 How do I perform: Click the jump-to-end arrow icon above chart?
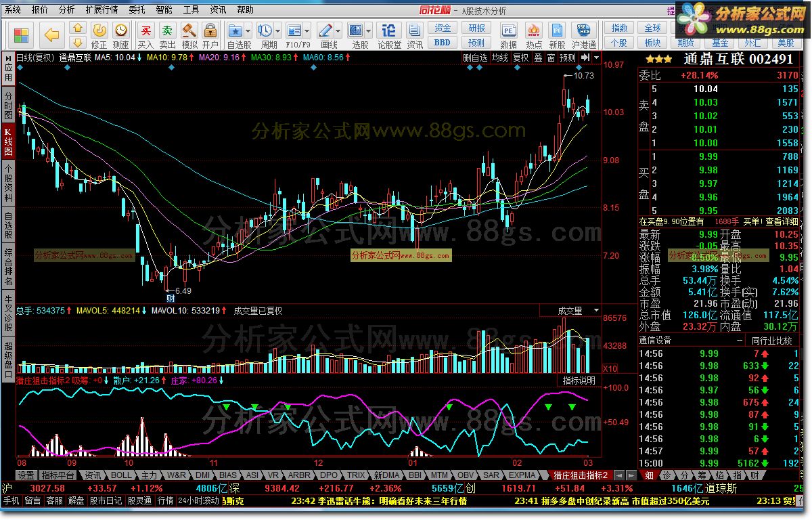point(585,58)
